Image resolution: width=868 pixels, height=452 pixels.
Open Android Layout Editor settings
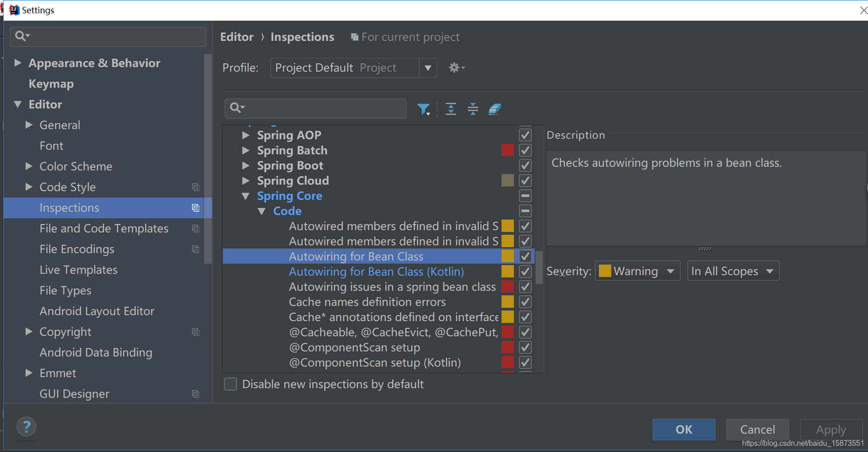97,311
